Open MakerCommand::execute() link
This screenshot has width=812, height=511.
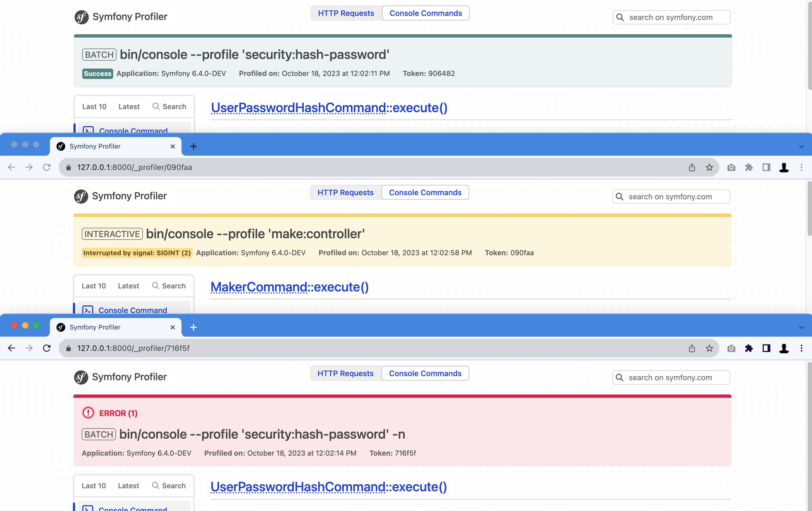click(x=290, y=287)
